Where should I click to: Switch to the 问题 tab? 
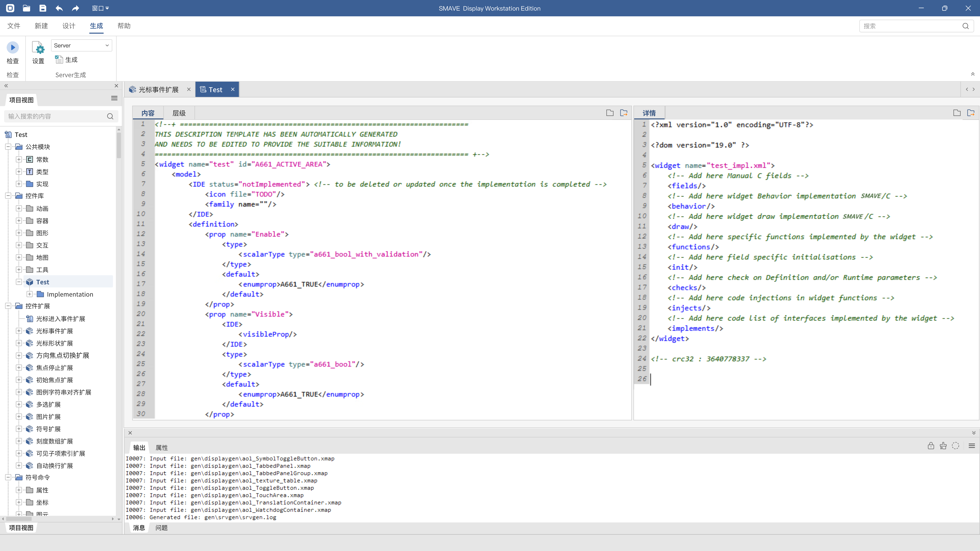click(161, 528)
